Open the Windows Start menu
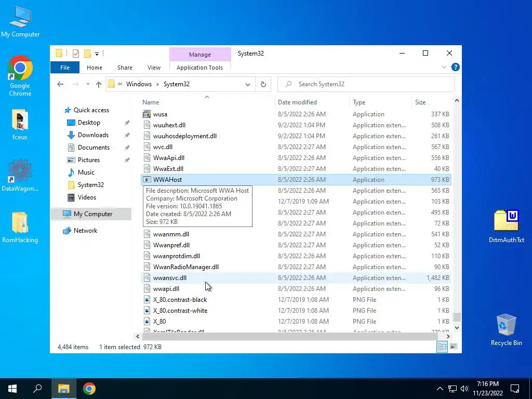This screenshot has width=532, height=399. tap(12, 389)
